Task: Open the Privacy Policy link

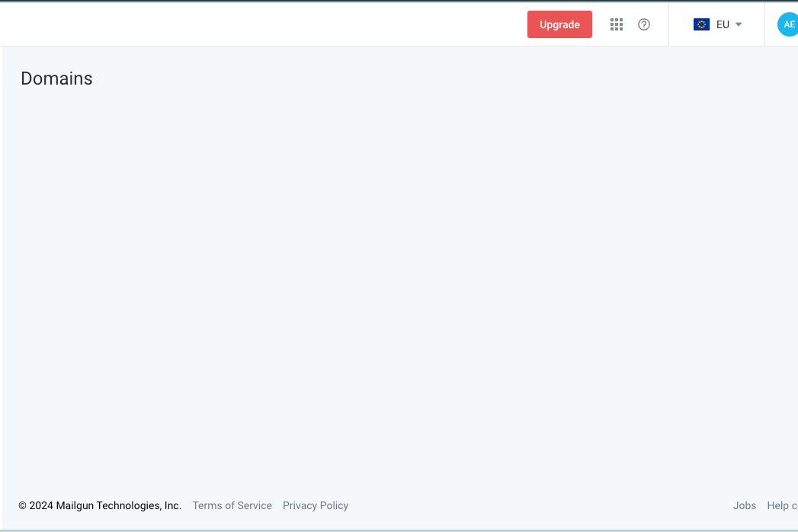Action: 315,505
